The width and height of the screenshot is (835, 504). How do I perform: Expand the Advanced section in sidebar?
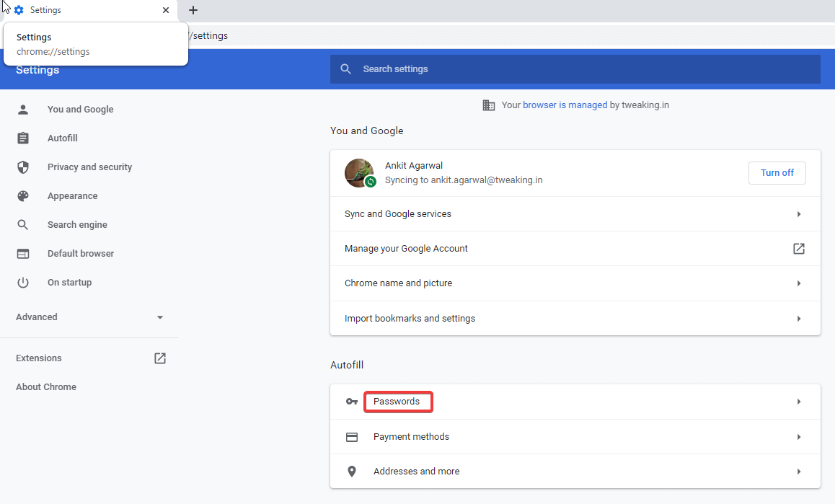pos(160,317)
